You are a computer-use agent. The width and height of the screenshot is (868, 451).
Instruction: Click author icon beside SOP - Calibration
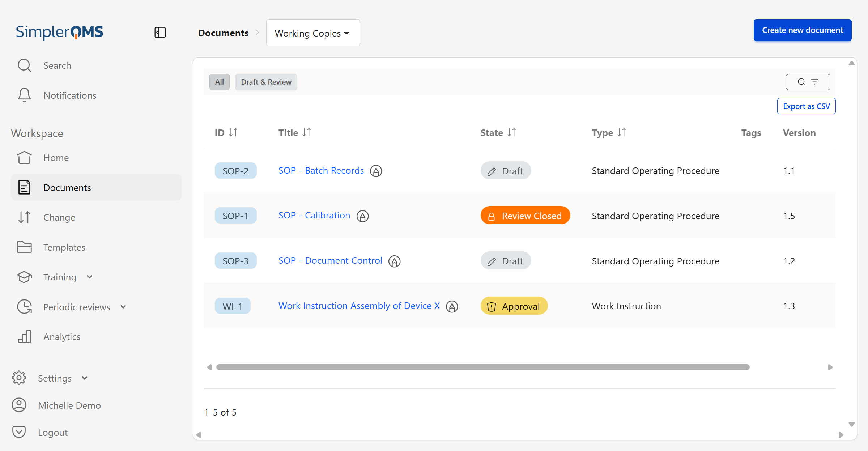tap(362, 216)
